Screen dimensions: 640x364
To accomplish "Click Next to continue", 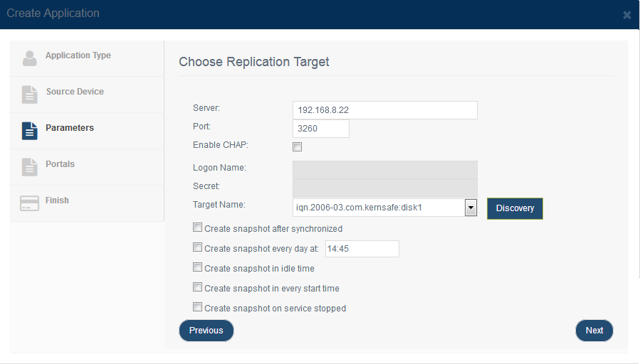I will click(x=594, y=331).
